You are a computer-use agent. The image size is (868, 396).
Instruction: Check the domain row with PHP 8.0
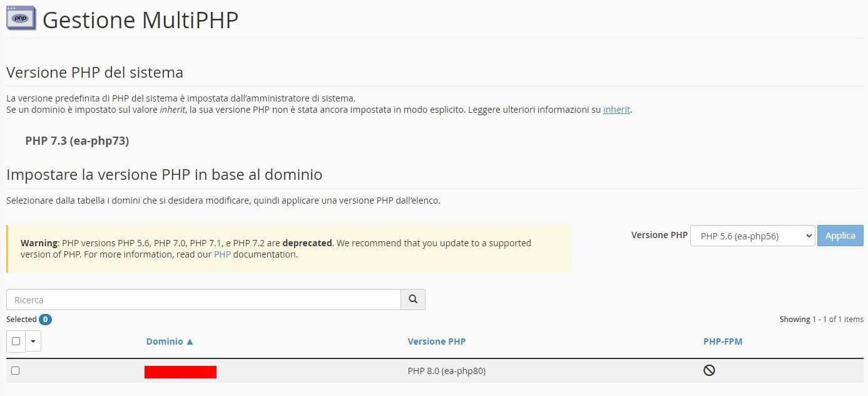(x=16, y=370)
